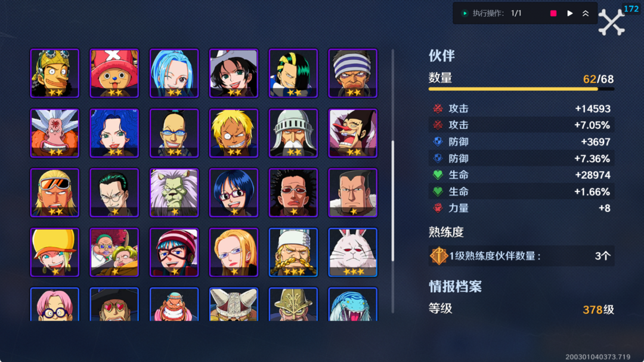
Task: Open the level 1 proficiency companions row
Action: tap(521, 256)
